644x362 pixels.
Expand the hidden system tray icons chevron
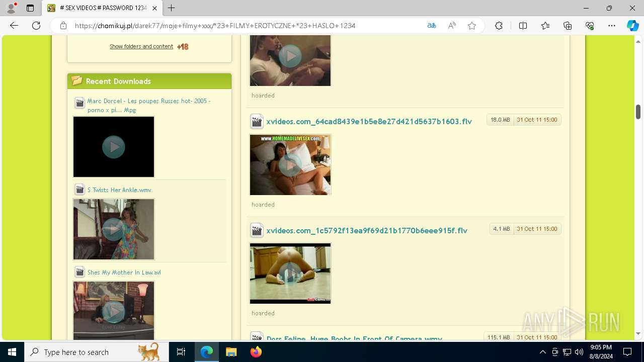[542, 352]
